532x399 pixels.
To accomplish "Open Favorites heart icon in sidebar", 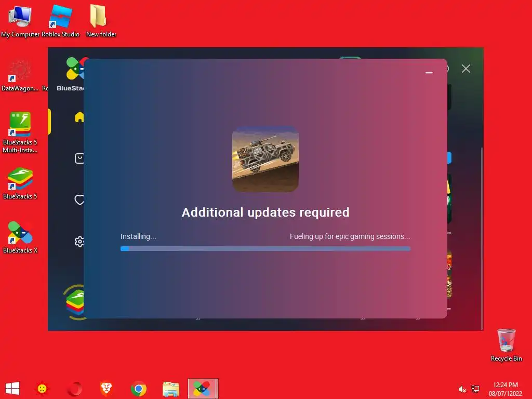I will coord(79,200).
